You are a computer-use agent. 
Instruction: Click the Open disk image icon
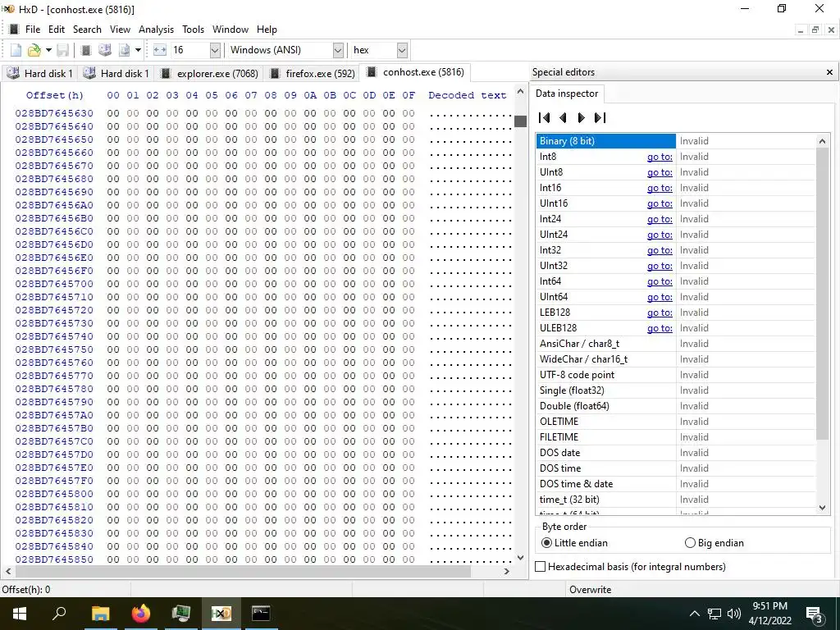pyautogui.click(x=124, y=50)
